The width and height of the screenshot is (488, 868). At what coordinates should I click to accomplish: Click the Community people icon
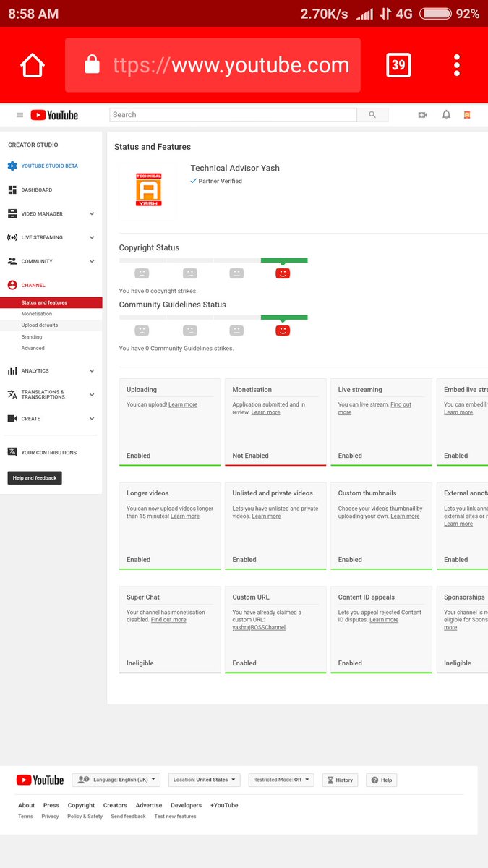[x=12, y=261]
